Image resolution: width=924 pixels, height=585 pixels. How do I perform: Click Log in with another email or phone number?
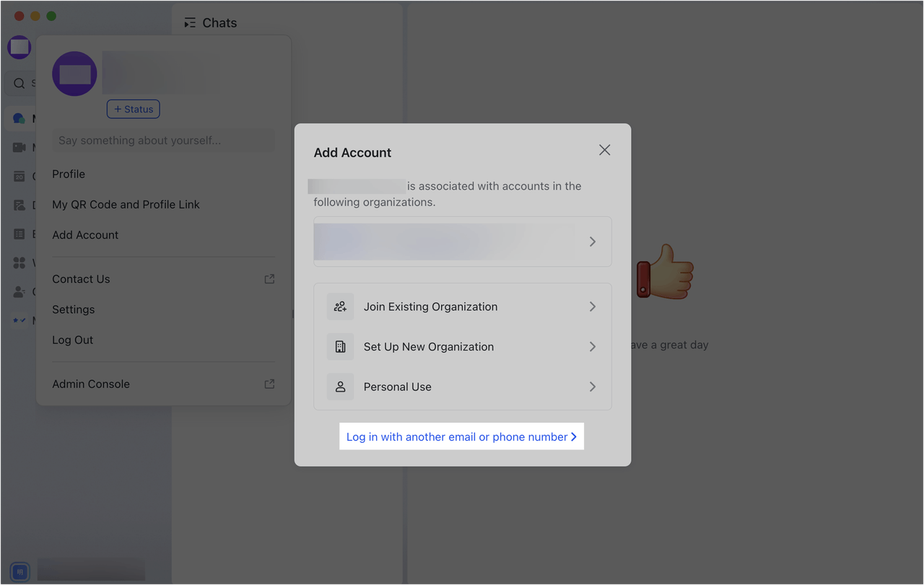pos(461,436)
